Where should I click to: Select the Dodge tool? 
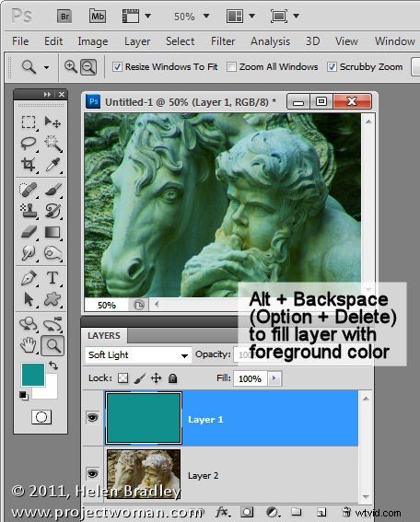52,253
